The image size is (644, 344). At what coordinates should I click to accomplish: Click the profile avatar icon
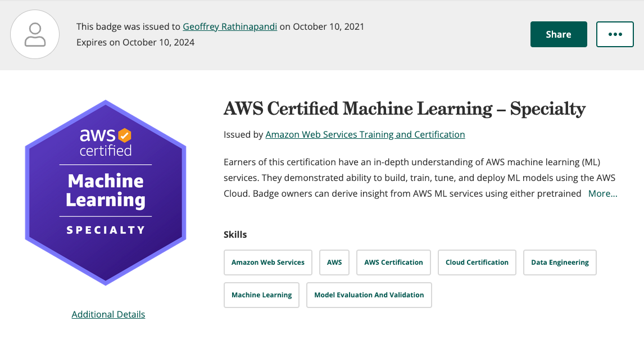coord(35,34)
